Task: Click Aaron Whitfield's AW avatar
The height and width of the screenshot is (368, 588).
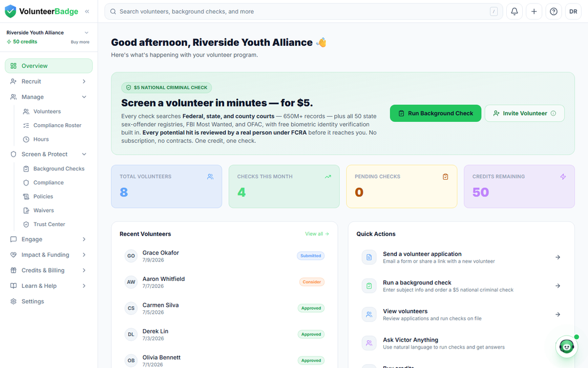Action: (x=131, y=282)
